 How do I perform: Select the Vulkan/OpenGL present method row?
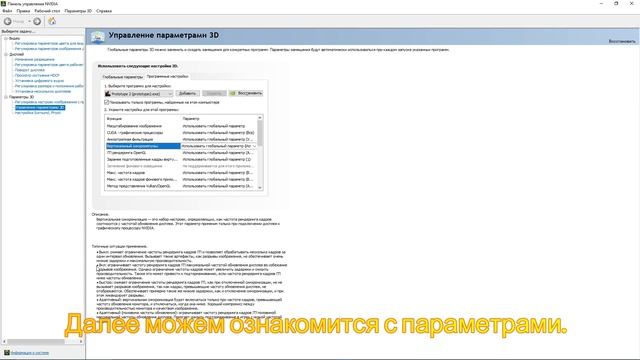(x=182, y=186)
